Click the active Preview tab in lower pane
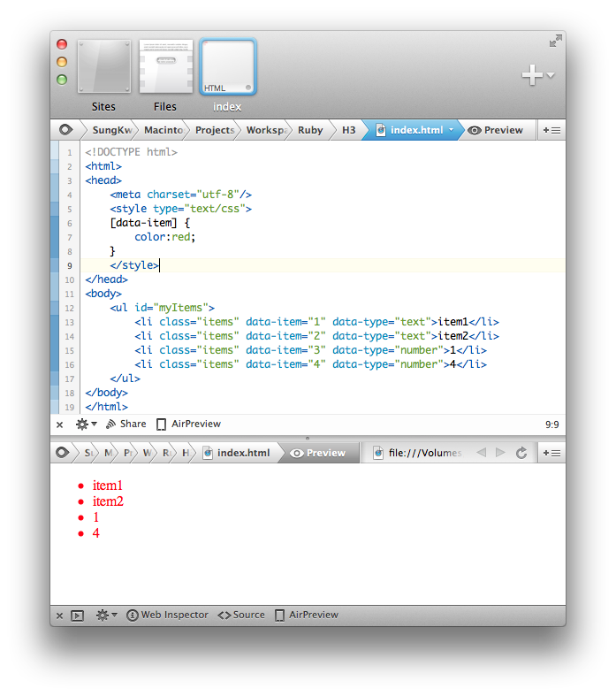 point(317,453)
